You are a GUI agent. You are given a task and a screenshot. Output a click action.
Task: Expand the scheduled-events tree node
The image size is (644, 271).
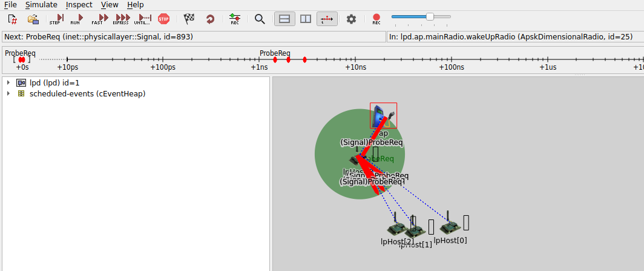(8, 93)
